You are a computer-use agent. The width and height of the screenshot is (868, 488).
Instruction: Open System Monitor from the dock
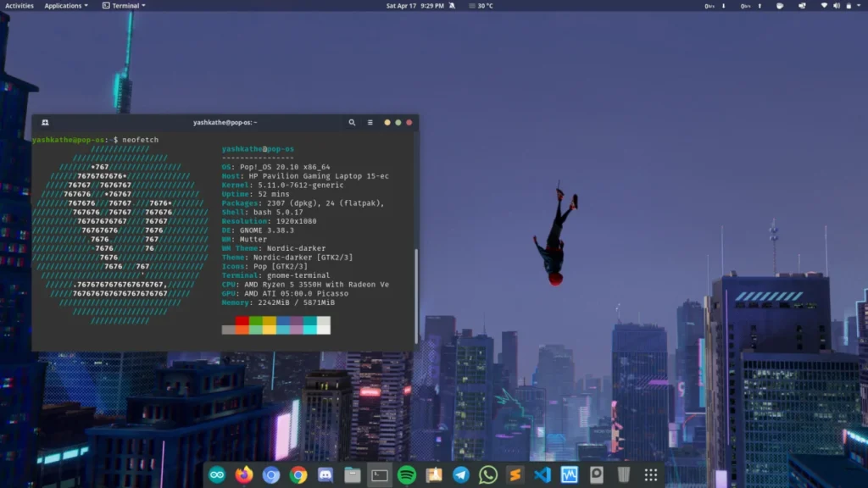tap(570, 474)
